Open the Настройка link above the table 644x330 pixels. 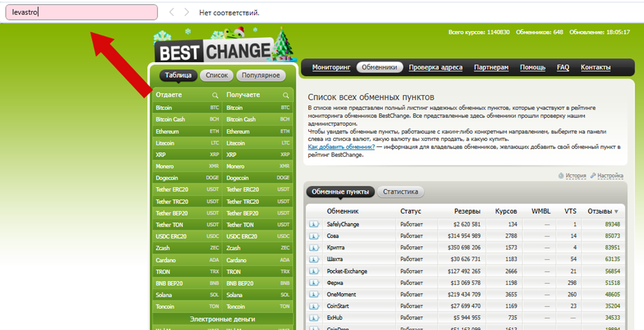click(x=610, y=176)
